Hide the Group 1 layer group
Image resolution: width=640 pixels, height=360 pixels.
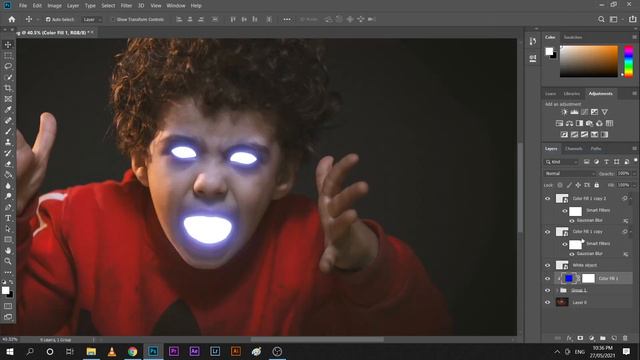(x=548, y=290)
